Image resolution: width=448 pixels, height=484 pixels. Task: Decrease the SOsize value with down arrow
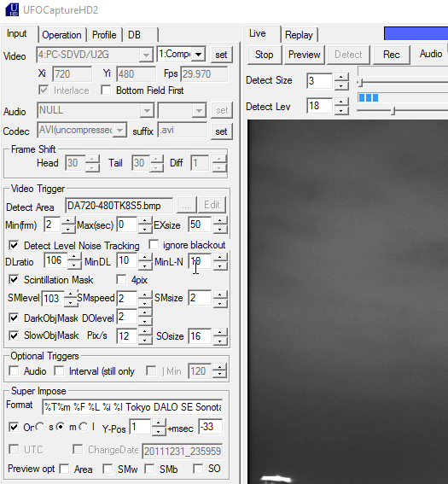(x=219, y=340)
